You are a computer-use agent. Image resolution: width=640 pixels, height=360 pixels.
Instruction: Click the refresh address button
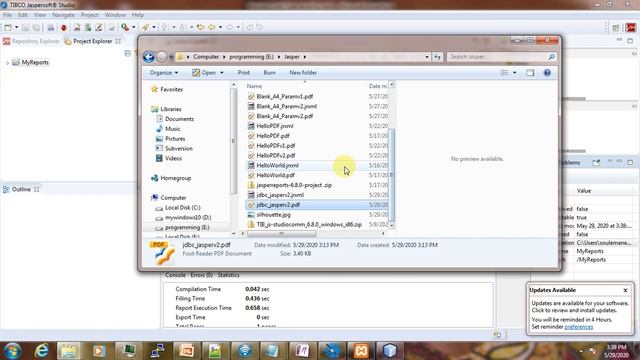coord(437,57)
